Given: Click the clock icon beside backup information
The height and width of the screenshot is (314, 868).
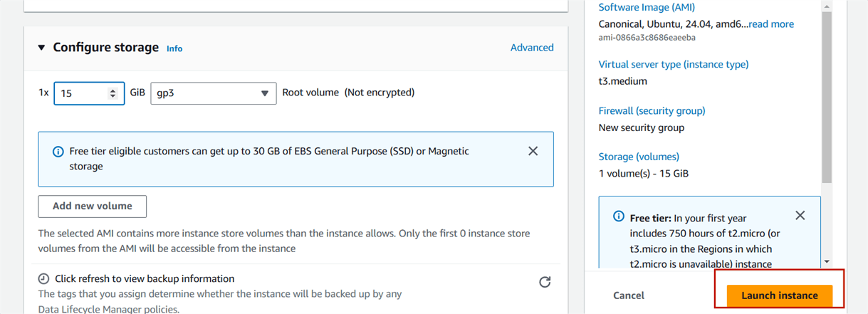Looking at the screenshot, I should [x=43, y=278].
